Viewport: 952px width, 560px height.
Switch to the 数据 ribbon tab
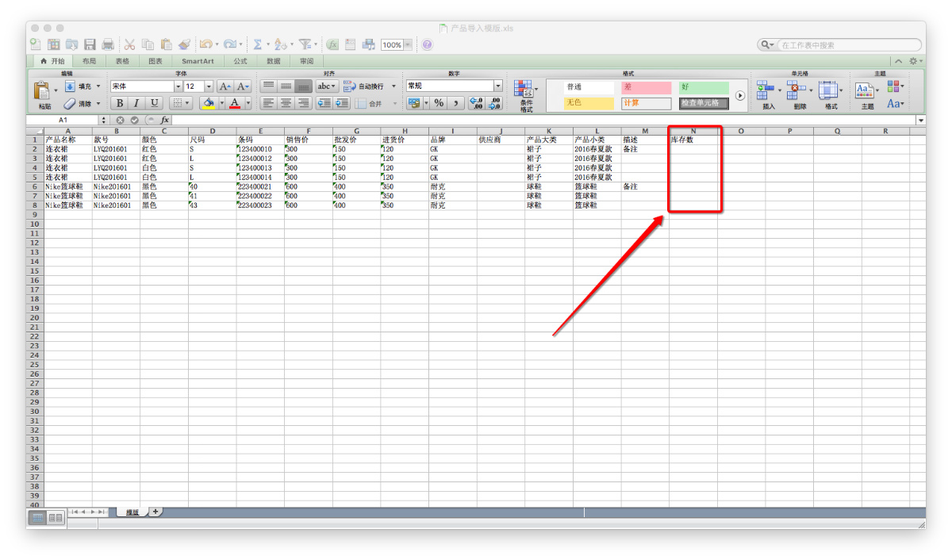point(274,61)
